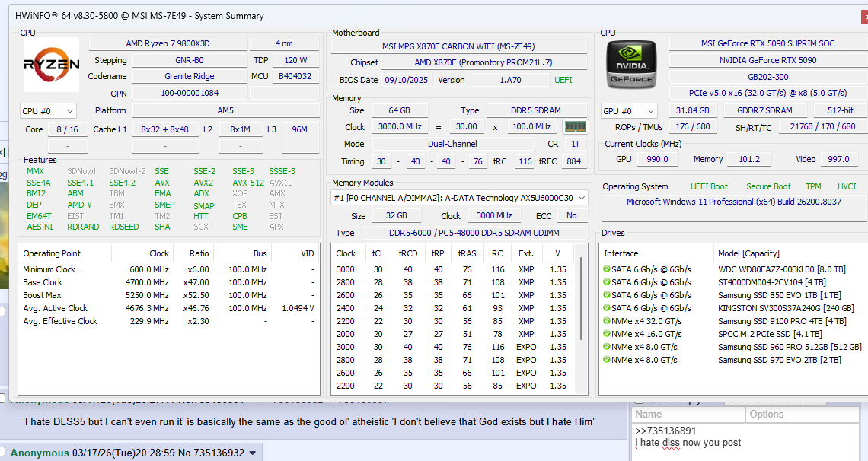Open the GPU #0 selector dropdown
Screen dimensions: 868x461
[629, 111]
